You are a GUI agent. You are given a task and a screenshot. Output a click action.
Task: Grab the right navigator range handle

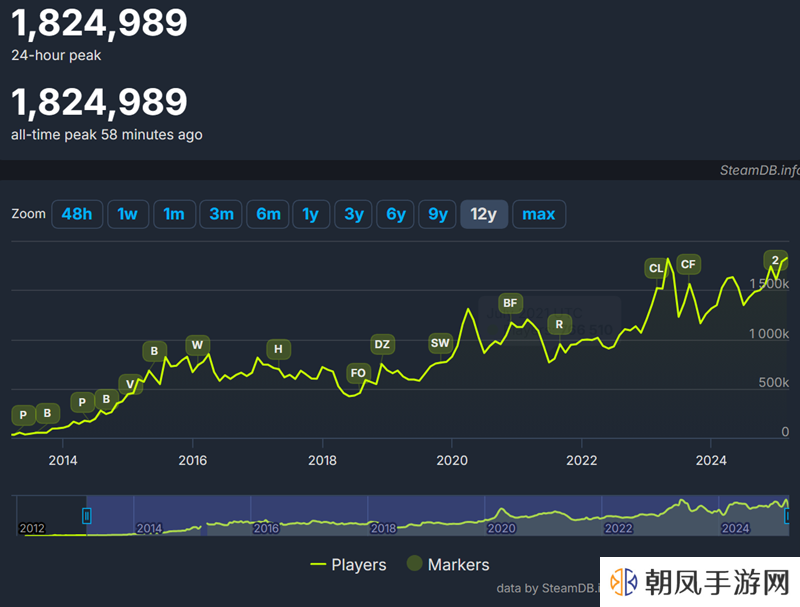(787, 516)
